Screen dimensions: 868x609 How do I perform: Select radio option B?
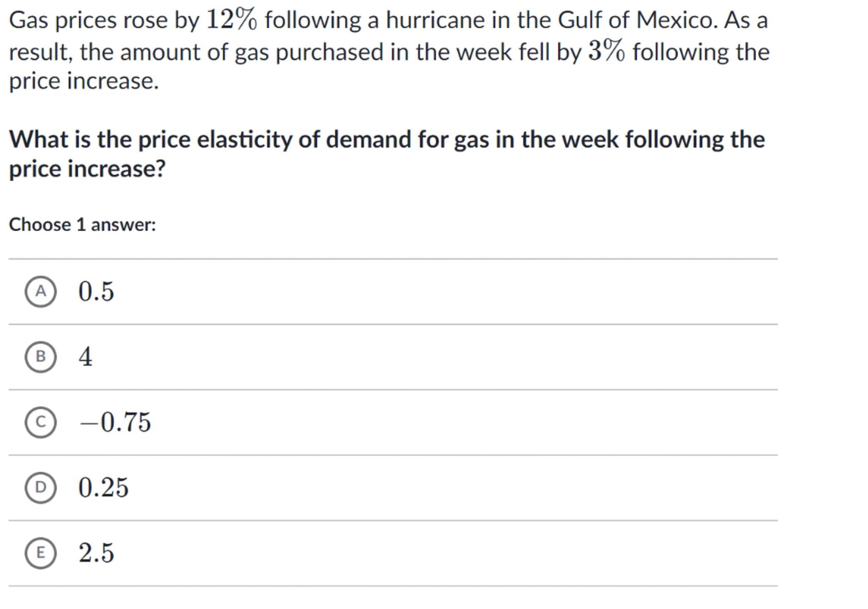pos(40,357)
